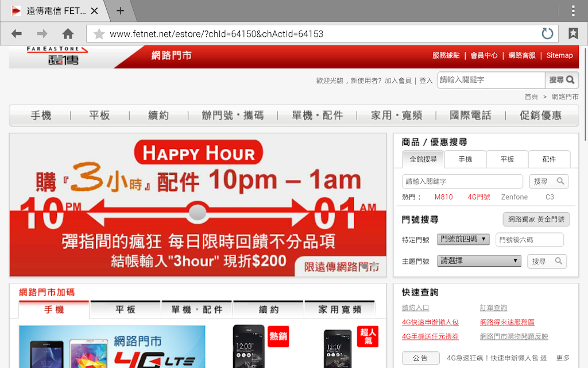Open the 網路門市購物問題反映 link

[514, 337]
